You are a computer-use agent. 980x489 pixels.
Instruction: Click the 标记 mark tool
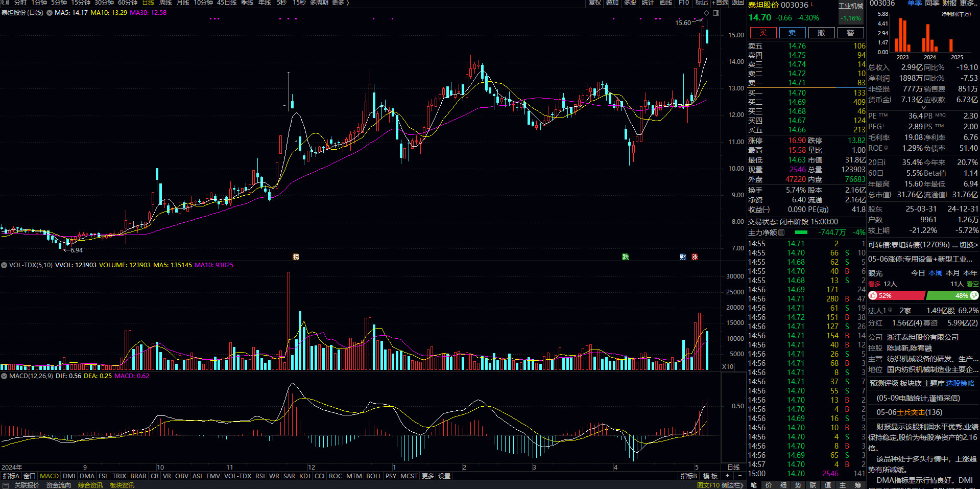tap(702, 3)
